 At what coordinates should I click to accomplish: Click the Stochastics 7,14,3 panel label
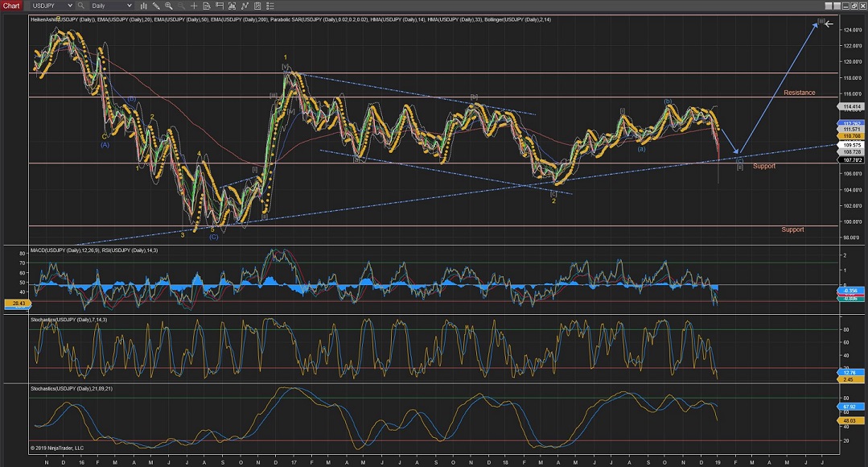68,320
